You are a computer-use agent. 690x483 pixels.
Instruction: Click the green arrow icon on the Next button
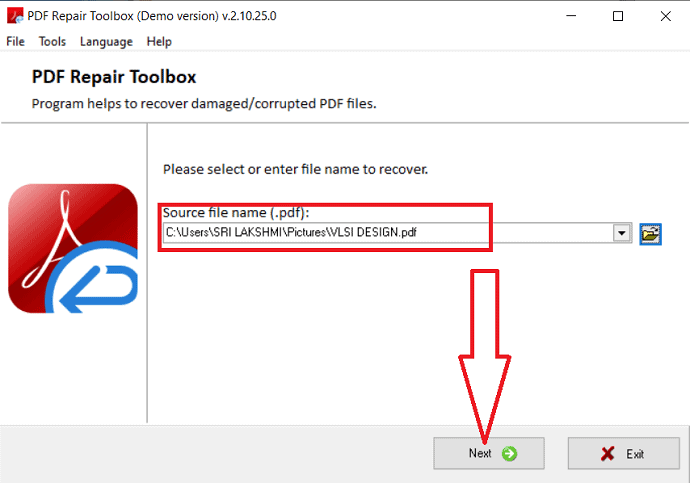pyautogui.click(x=509, y=454)
